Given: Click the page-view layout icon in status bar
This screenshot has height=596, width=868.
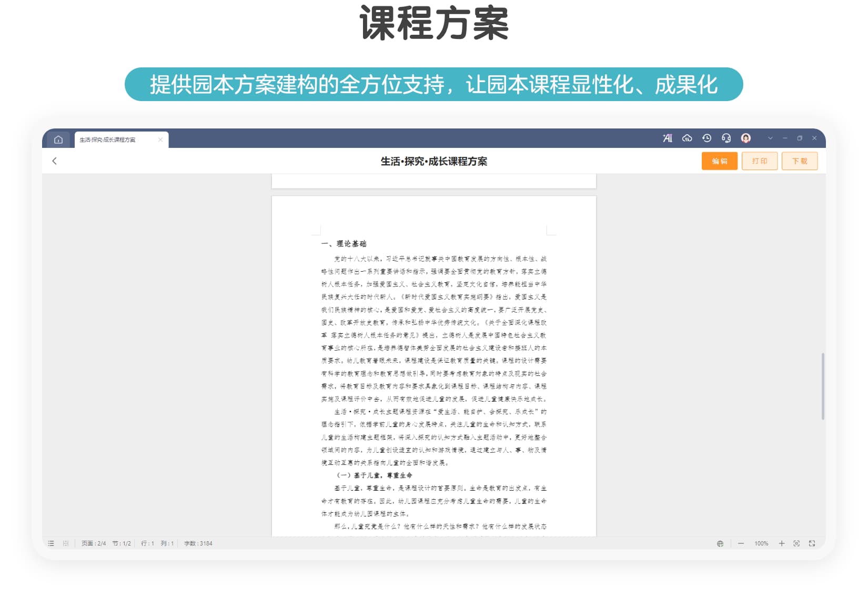Looking at the screenshot, I should [x=65, y=543].
